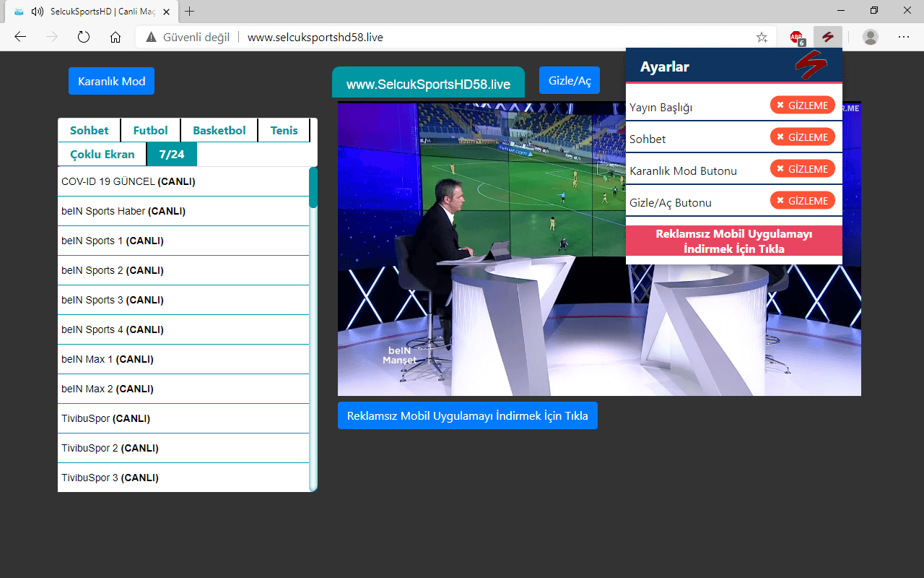The height and width of the screenshot is (578, 924).
Task: Open TivibuSpor 2 (CANLI) channel
Action: pyautogui.click(x=183, y=448)
